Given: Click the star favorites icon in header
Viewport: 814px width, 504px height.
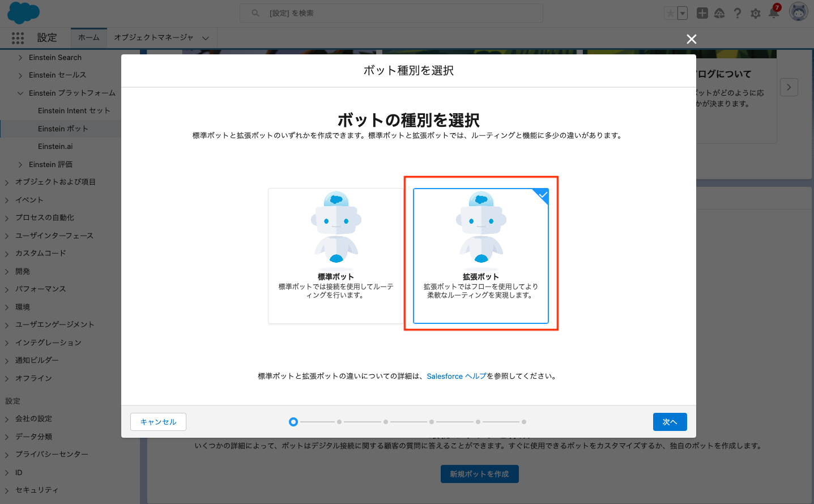Looking at the screenshot, I should (x=672, y=12).
